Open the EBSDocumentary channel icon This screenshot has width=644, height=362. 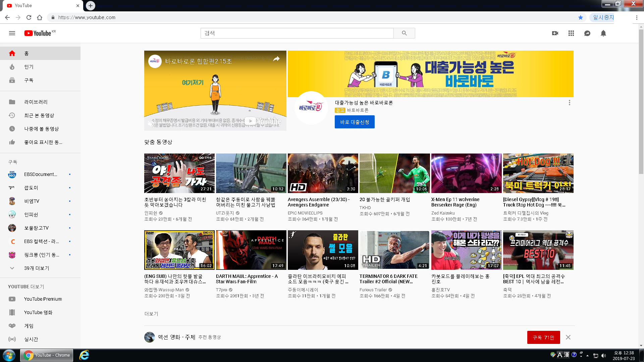click(12, 174)
